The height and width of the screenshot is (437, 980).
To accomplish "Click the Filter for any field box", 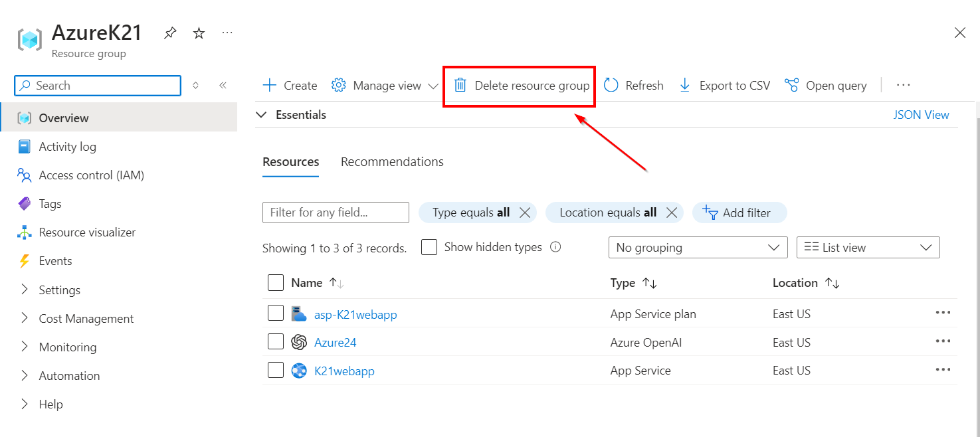I will pos(336,213).
